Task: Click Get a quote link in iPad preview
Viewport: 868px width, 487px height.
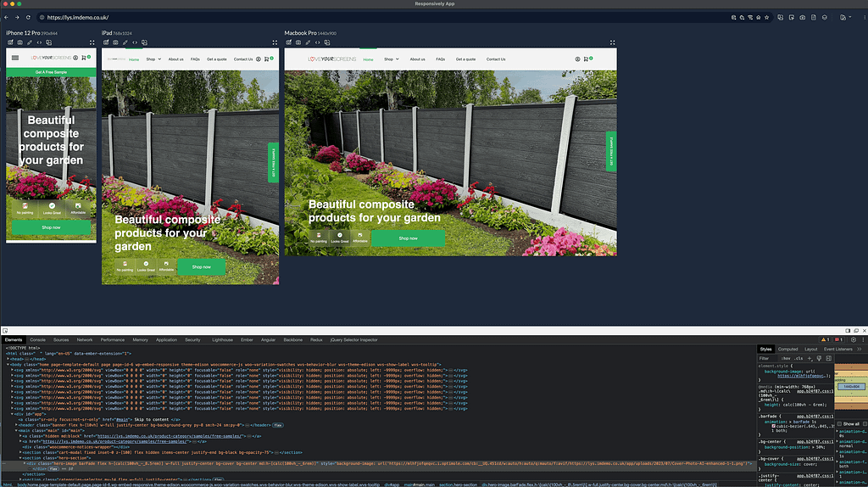Action: pos(216,59)
